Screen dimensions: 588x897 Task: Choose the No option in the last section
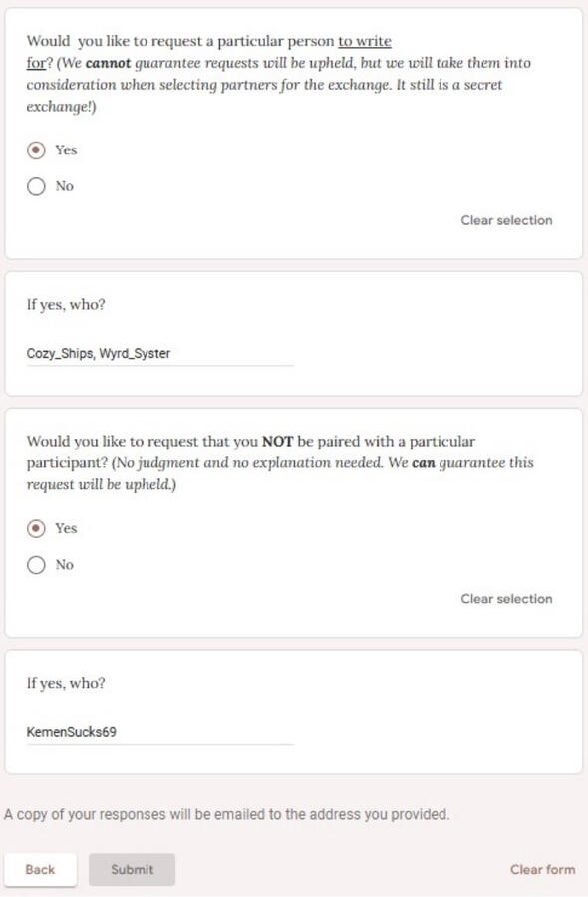click(x=37, y=564)
